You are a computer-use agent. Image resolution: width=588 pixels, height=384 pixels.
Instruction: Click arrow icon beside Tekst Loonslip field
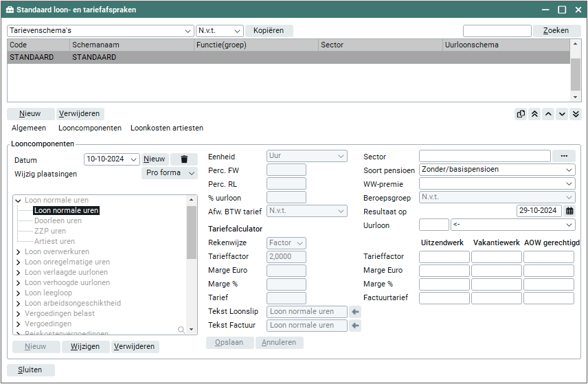pos(355,312)
